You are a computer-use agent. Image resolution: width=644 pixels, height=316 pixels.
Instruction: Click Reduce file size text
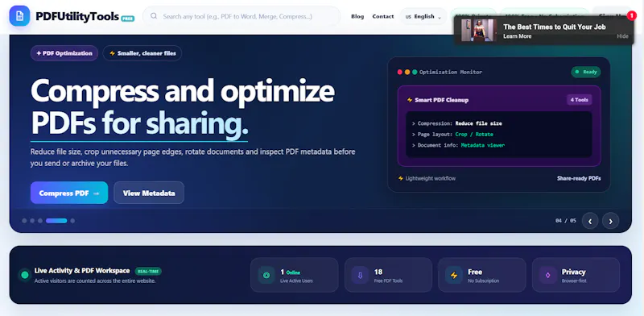[x=478, y=123]
